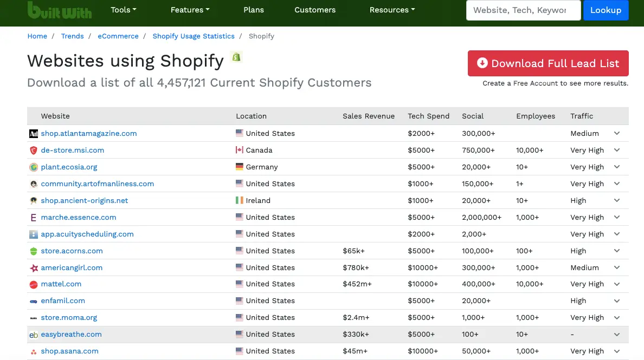Click the Canada flag beside de-store.msi.com
This screenshot has height=360, width=644.
point(239,150)
